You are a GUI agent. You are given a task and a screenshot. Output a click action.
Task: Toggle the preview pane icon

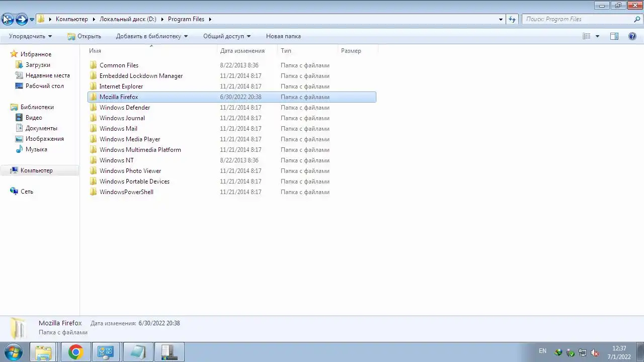tap(614, 36)
